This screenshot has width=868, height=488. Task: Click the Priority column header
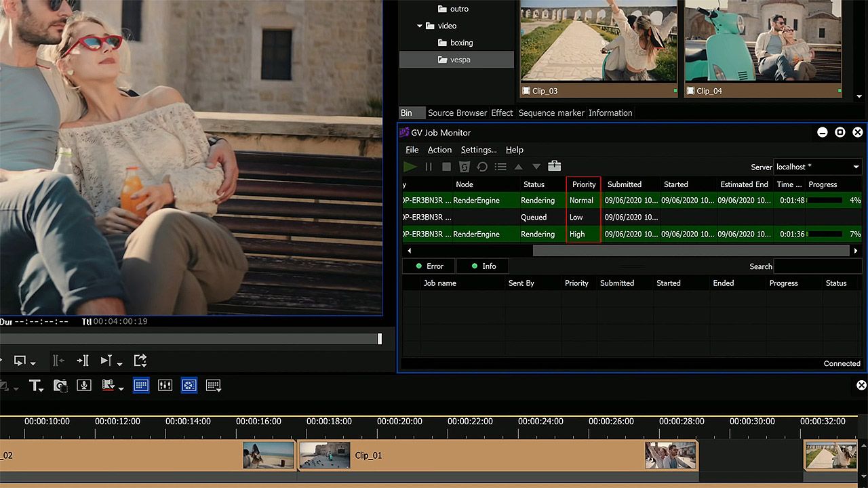583,184
